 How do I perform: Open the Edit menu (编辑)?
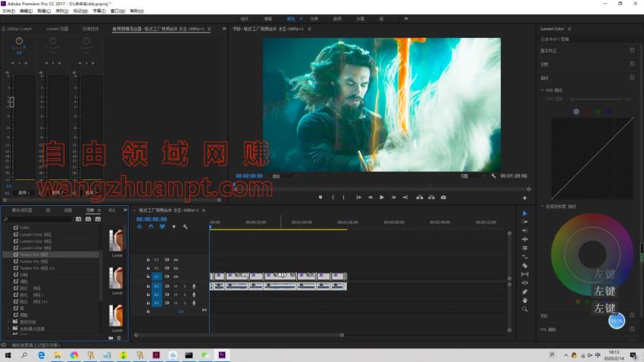coord(26,11)
